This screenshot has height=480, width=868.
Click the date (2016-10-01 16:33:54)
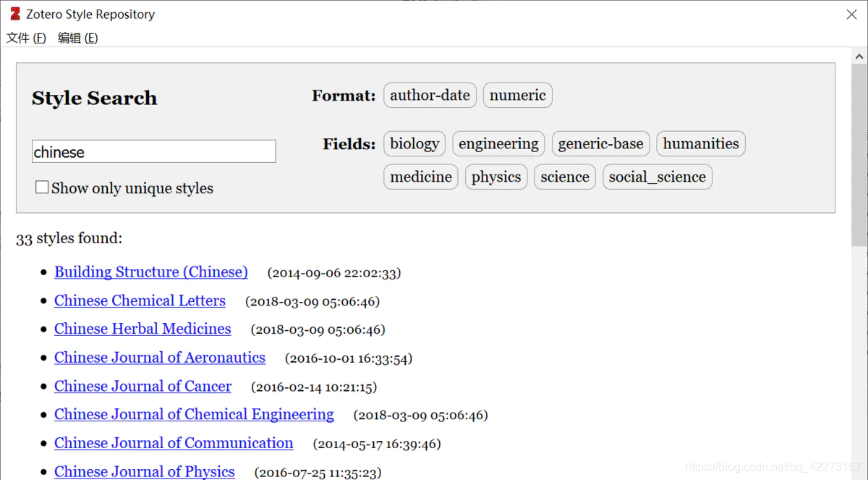click(x=349, y=358)
